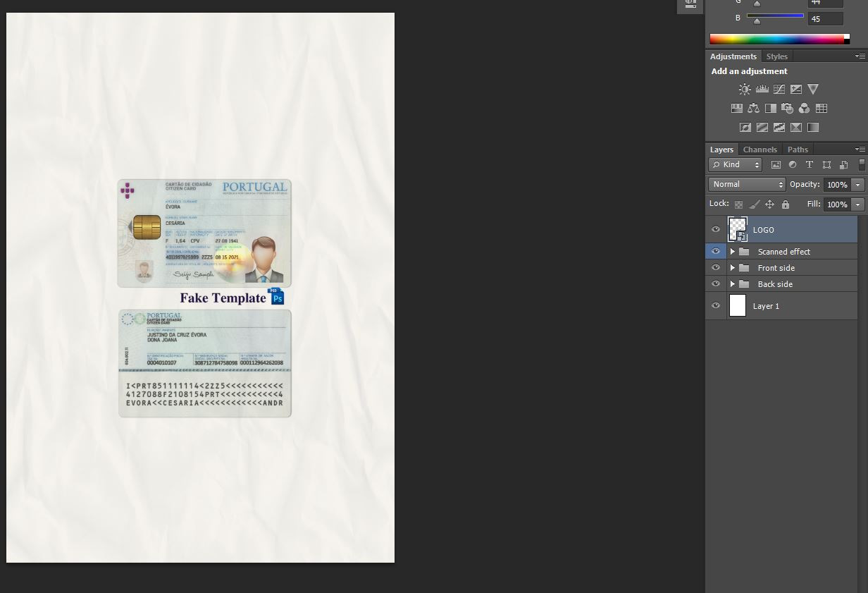Screen dimensions: 868x593
Task: Open the Styles tab
Action: (x=776, y=56)
